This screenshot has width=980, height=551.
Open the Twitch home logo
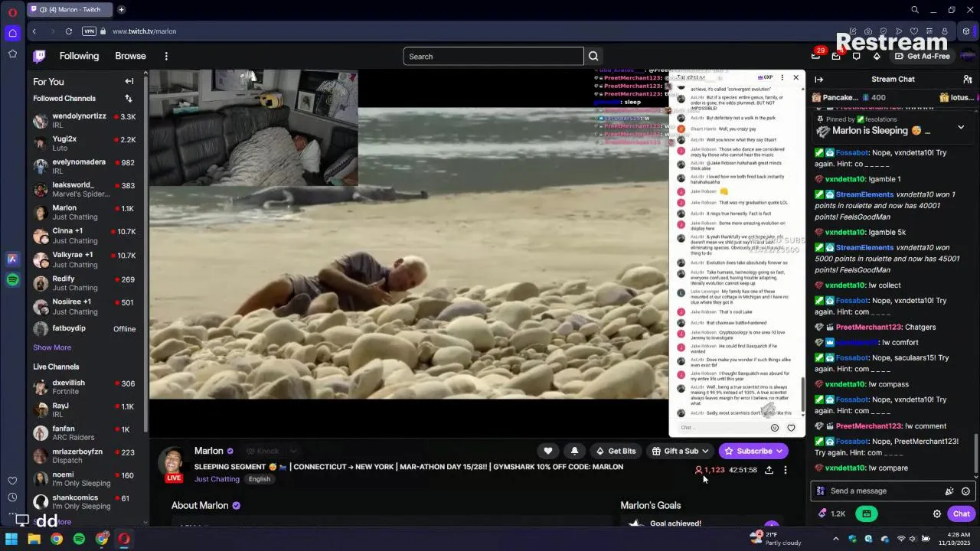pos(39,56)
